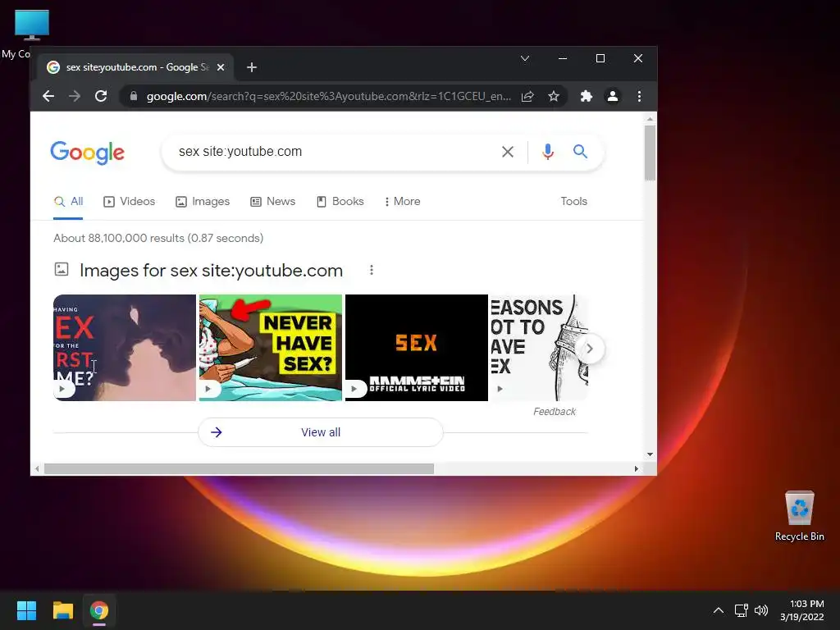Viewport: 840px width, 630px height.
Task: Open the Windows Start menu
Action: click(26, 610)
